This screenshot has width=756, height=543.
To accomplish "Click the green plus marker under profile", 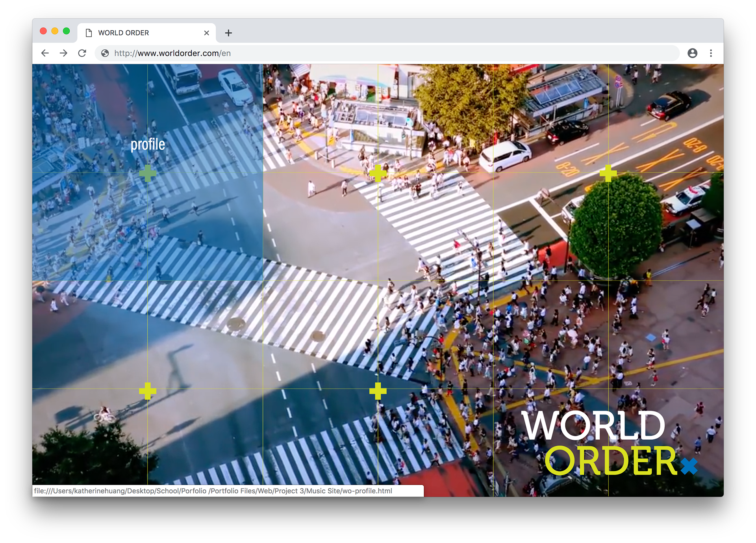I will [x=148, y=173].
